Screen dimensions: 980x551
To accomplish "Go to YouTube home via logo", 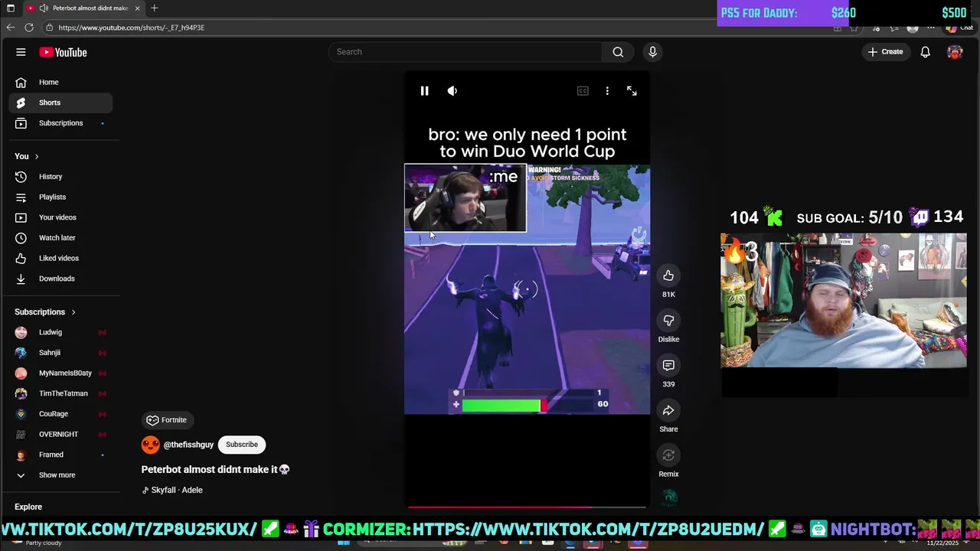I will 64,52.
